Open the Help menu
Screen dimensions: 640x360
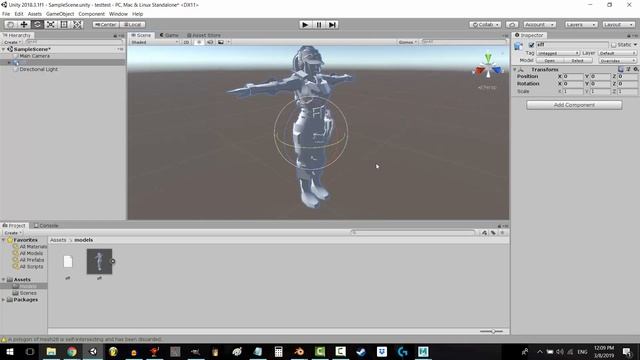[138, 14]
